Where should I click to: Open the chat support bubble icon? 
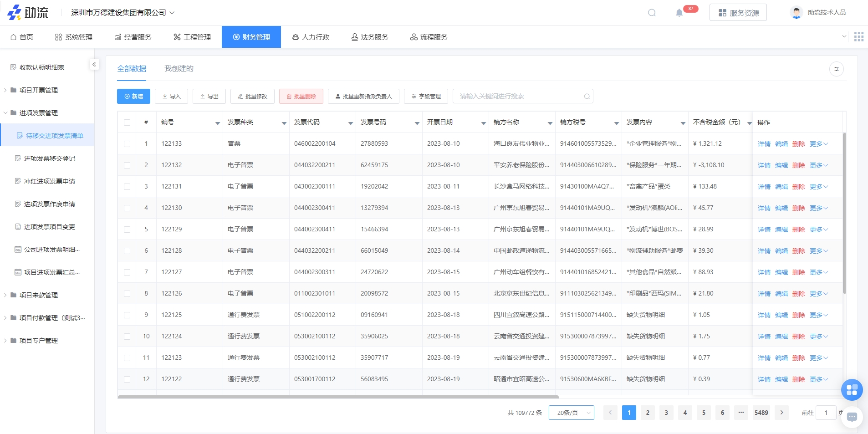852,417
